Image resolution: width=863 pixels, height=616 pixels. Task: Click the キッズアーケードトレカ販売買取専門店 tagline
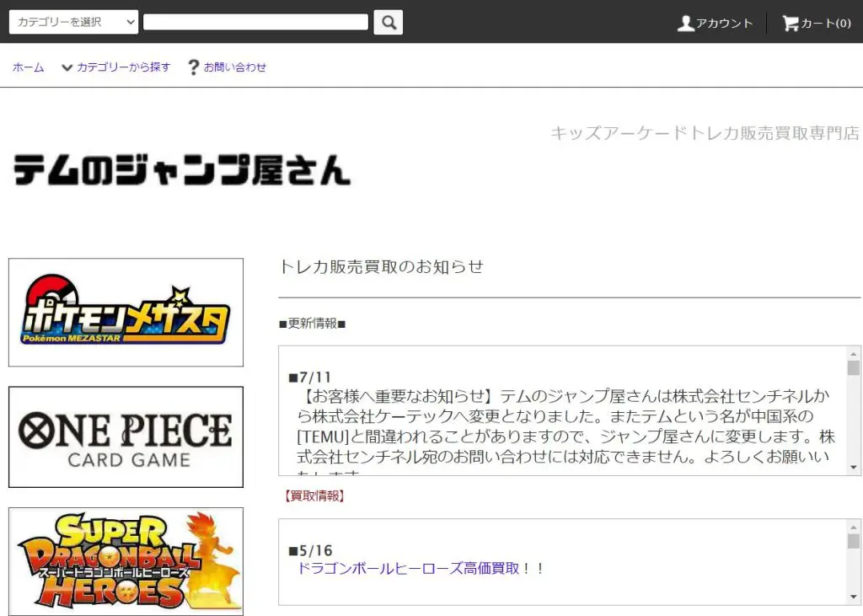coord(705,133)
